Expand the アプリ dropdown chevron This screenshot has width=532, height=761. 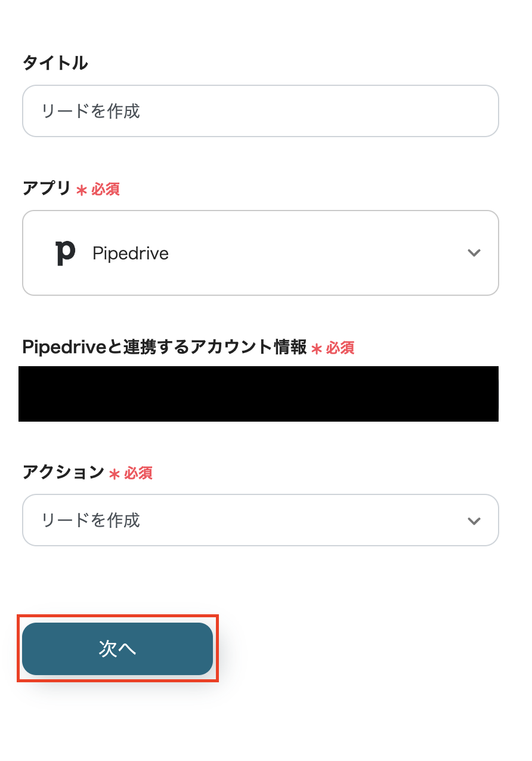tap(474, 253)
